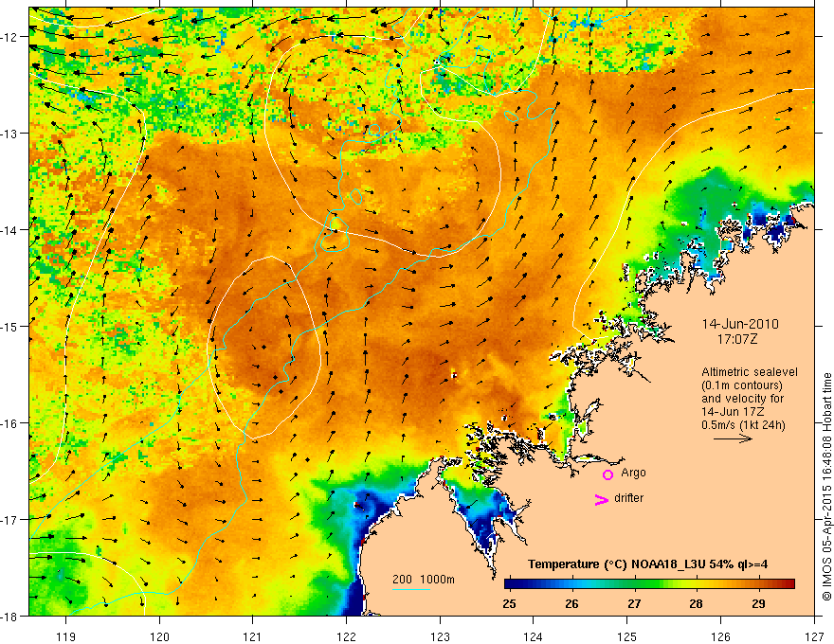This screenshot has width=834, height=644.
Task: Click the latitude axis label '-14'
Action: pos(9,230)
